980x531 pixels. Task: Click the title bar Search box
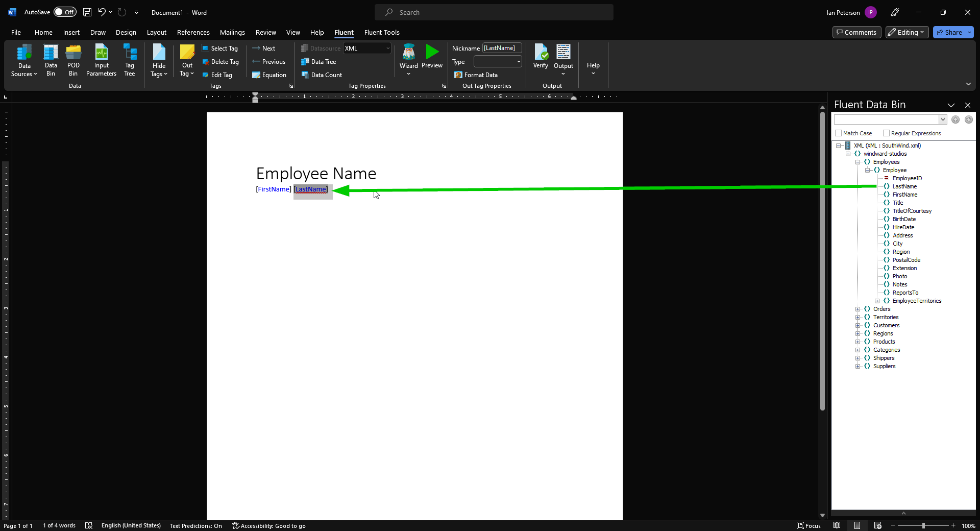[494, 12]
